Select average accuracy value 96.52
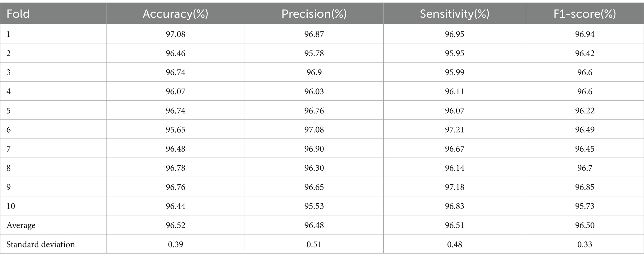Viewport: 644px width, 259px height. pos(175,225)
